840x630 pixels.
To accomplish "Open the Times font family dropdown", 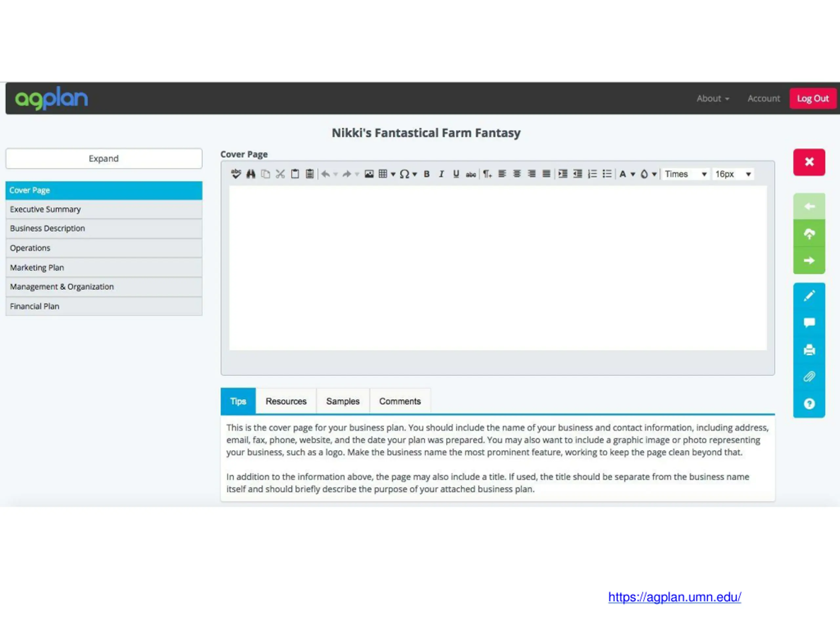I will pyautogui.click(x=685, y=174).
